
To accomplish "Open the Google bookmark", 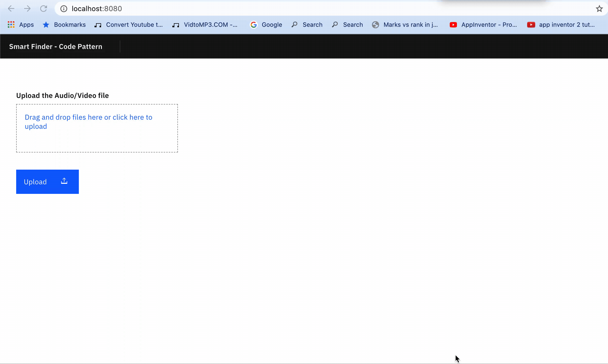I will pos(266,25).
